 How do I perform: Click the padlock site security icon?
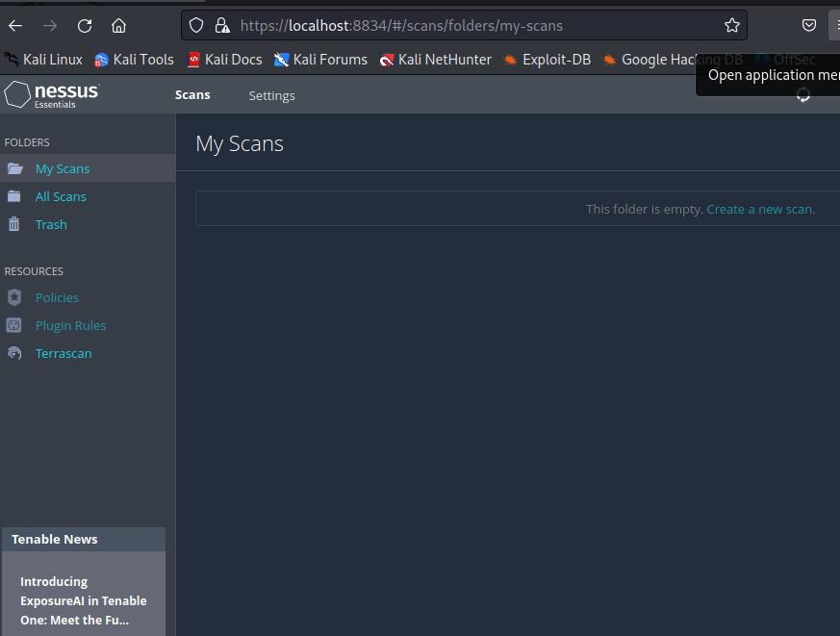click(x=221, y=25)
